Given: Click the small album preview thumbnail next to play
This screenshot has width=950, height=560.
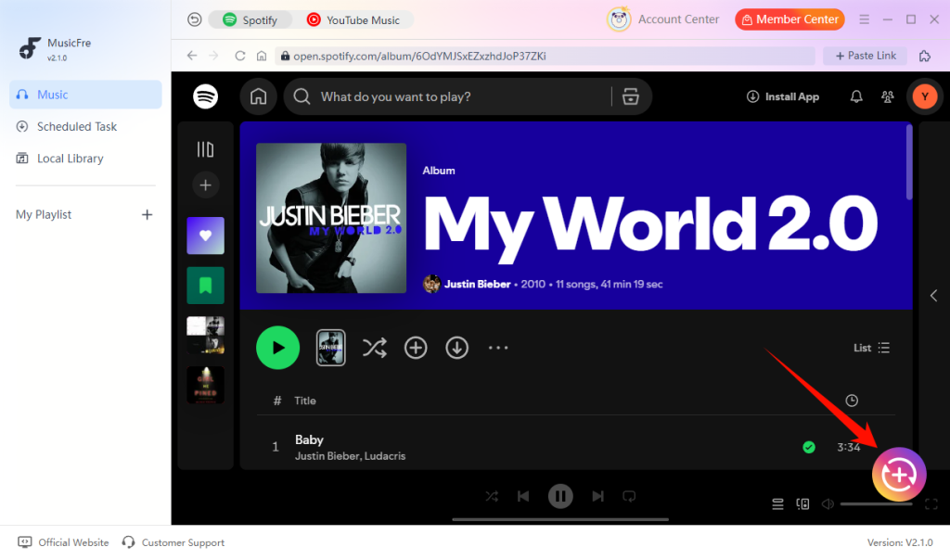Looking at the screenshot, I should [331, 348].
